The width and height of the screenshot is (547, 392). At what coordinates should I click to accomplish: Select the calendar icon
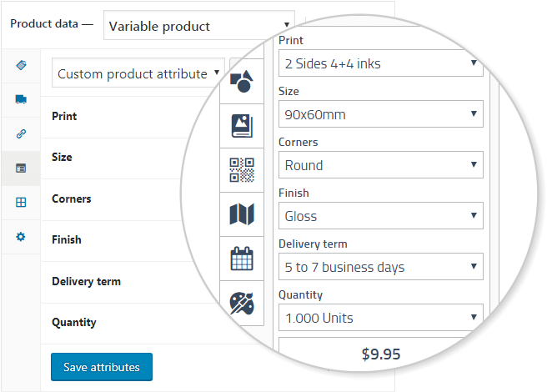tap(242, 259)
